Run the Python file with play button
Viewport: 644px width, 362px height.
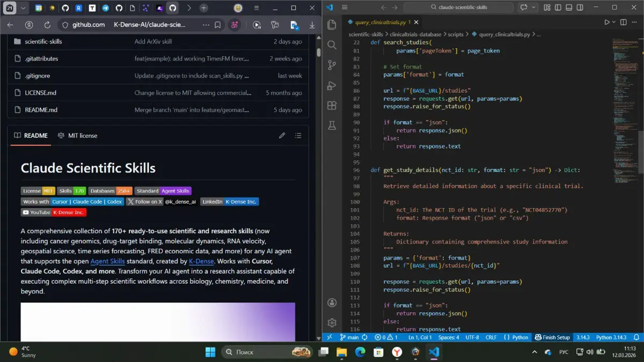click(x=607, y=22)
